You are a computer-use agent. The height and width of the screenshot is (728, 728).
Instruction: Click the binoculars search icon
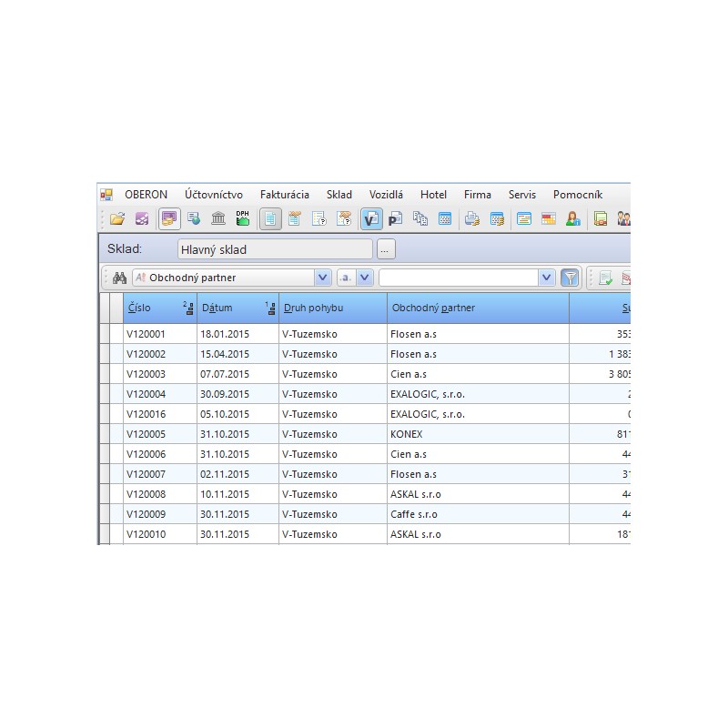click(119, 278)
